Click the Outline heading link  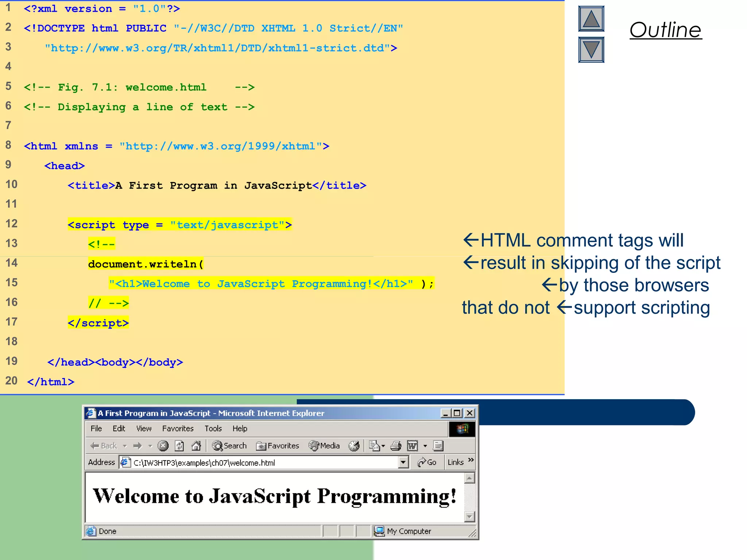click(665, 30)
